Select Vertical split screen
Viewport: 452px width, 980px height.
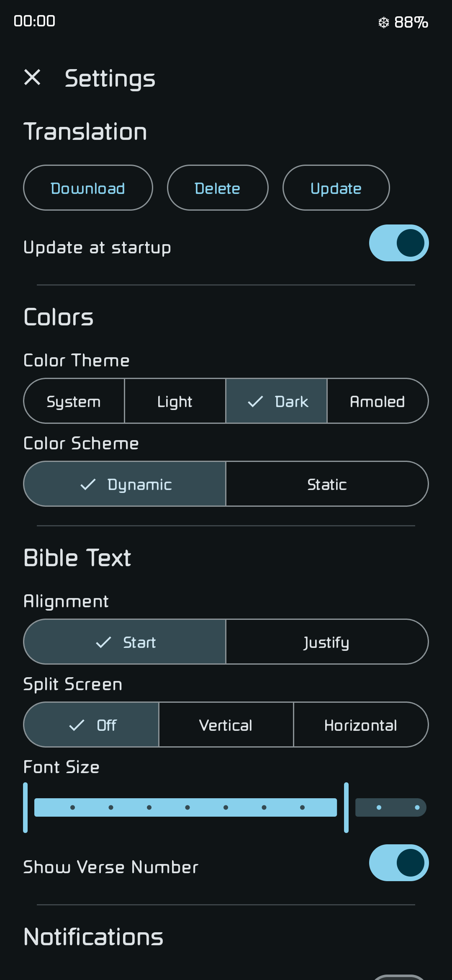(x=226, y=725)
